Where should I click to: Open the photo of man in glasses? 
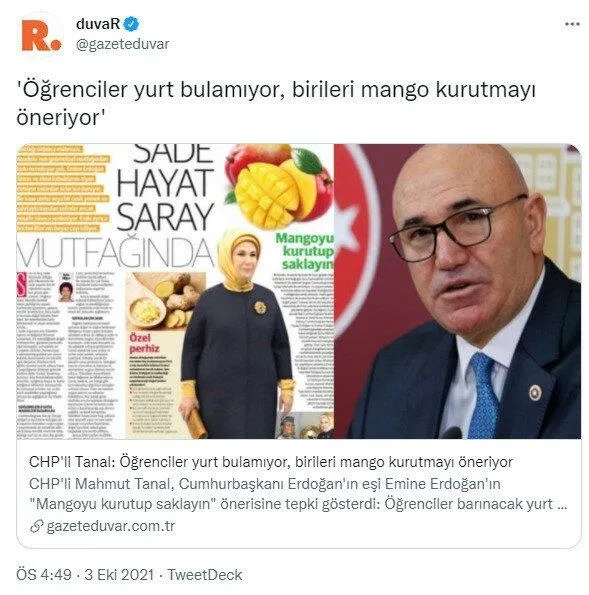point(458,291)
